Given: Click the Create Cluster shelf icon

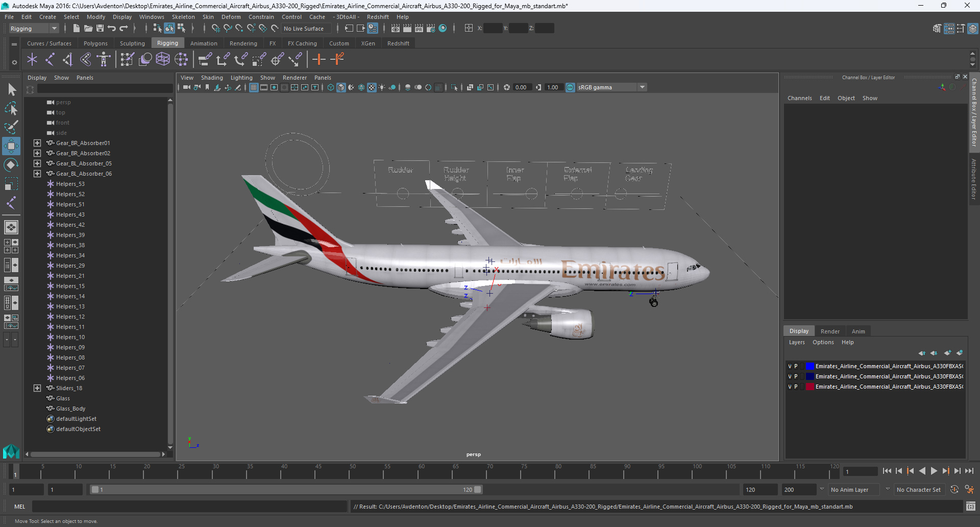Looking at the screenshot, I should click(x=181, y=60).
